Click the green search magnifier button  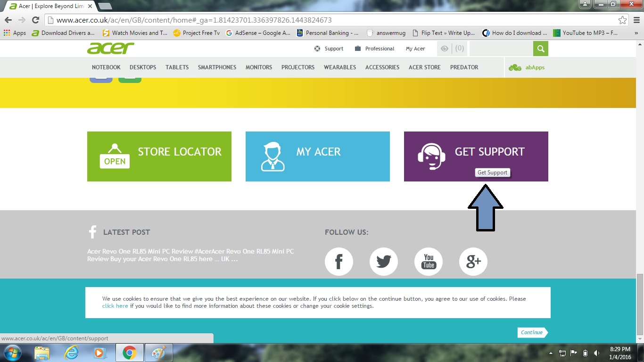[x=541, y=49]
